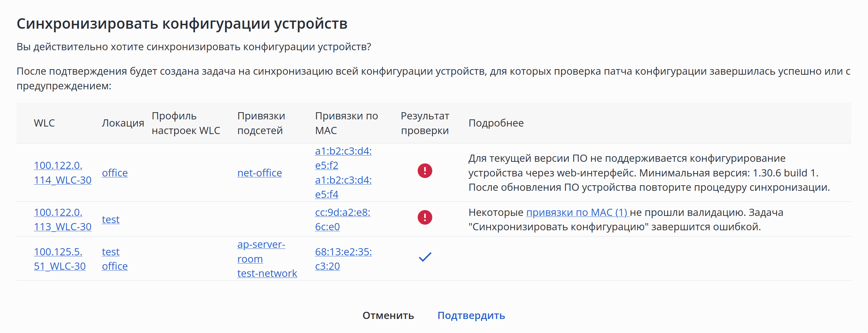Follow the 'привязки по MAC (1)' link
Image resolution: width=868 pixels, height=333 pixels.
pyautogui.click(x=577, y=212)
